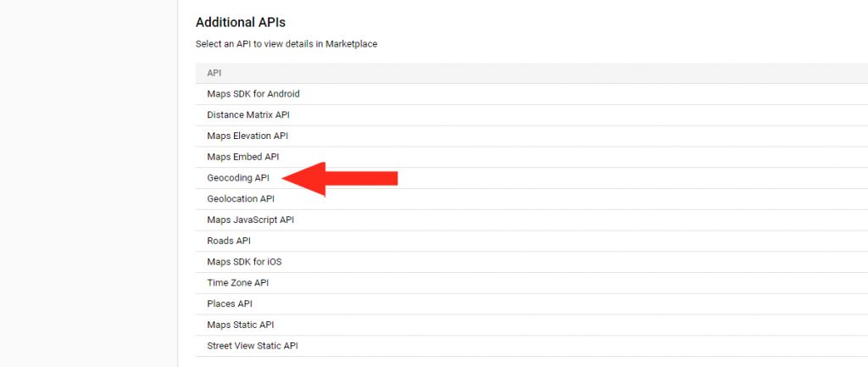868x367 pixels.
Task: Click the Additional APIs heading
Action: [241, 23]
